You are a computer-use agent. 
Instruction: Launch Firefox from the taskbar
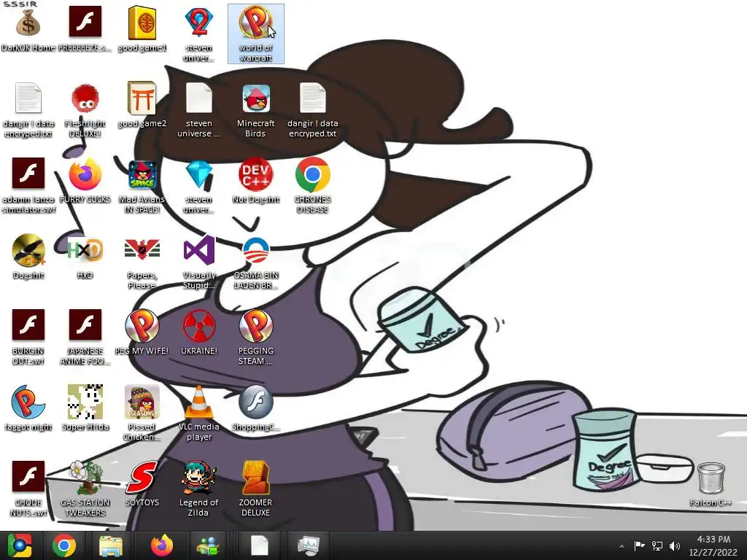(x=162, y=545)
